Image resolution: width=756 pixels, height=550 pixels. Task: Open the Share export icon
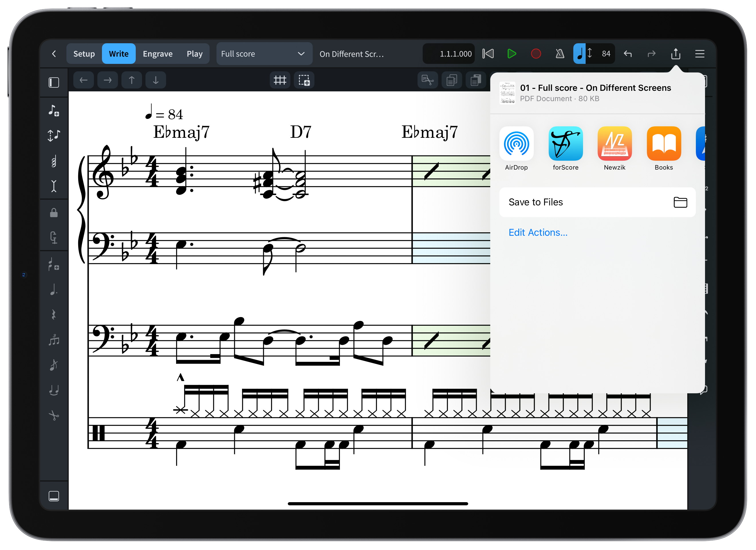pyautogui.click(x=675, y=54)
